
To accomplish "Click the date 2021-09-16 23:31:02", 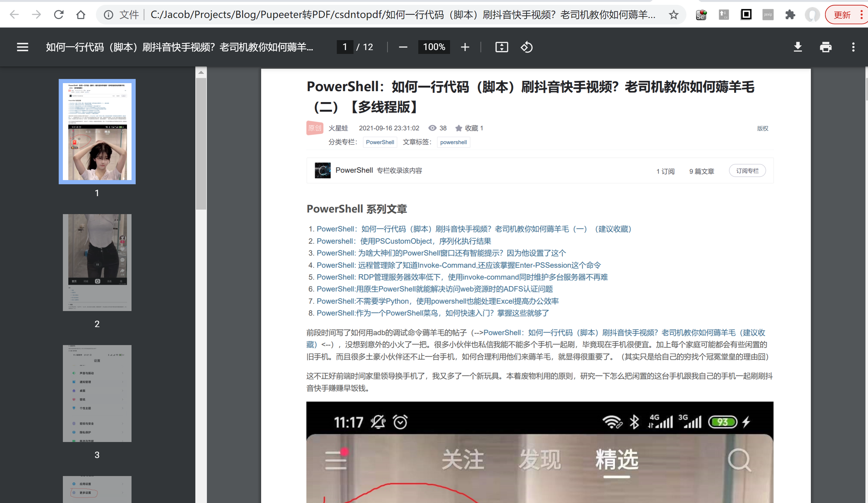I will click(389, 128).
